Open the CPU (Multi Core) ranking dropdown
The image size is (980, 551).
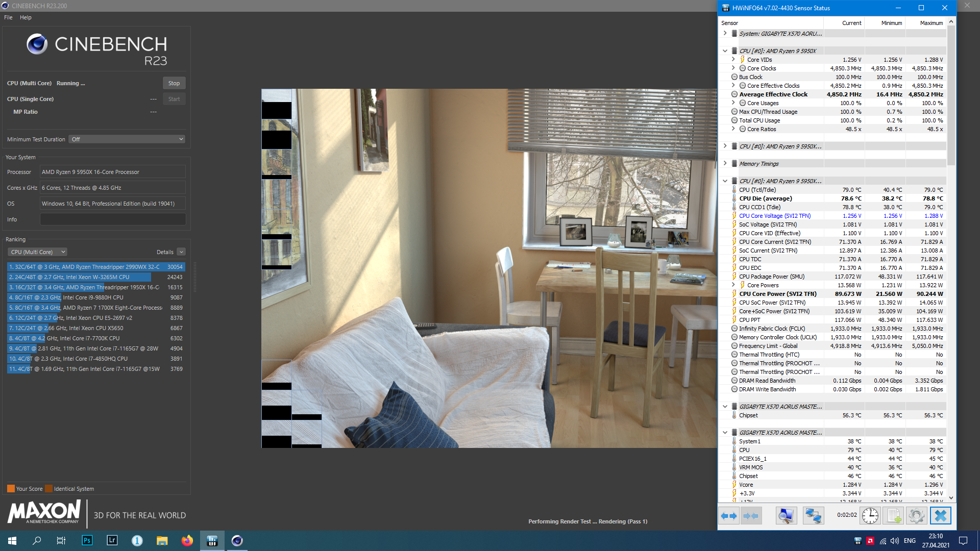tap(38, 252)
